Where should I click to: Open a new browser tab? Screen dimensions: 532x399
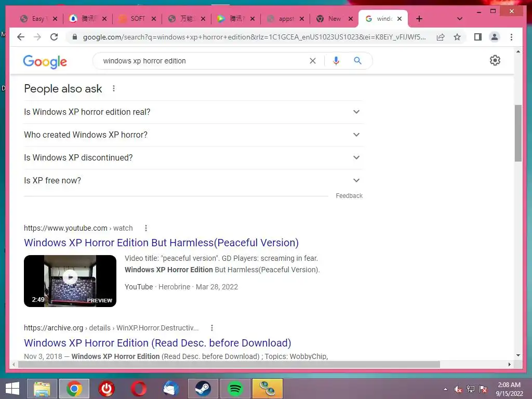[x=419, y=19]
